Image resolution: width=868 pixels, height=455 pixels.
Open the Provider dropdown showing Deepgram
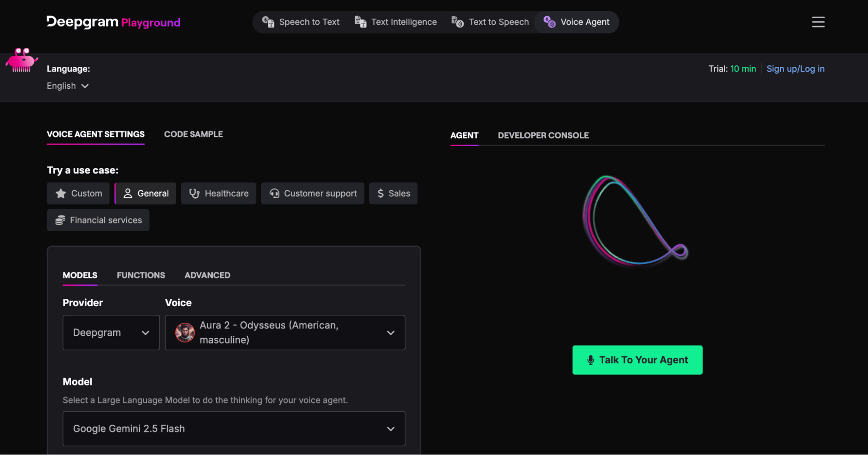coord(111,333)
